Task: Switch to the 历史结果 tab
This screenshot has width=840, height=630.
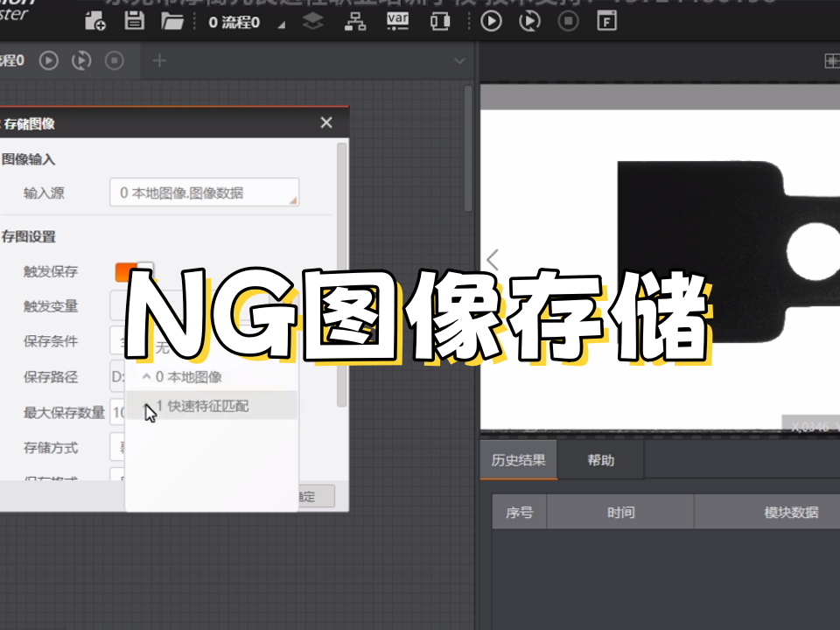Action: coord(519,460)
